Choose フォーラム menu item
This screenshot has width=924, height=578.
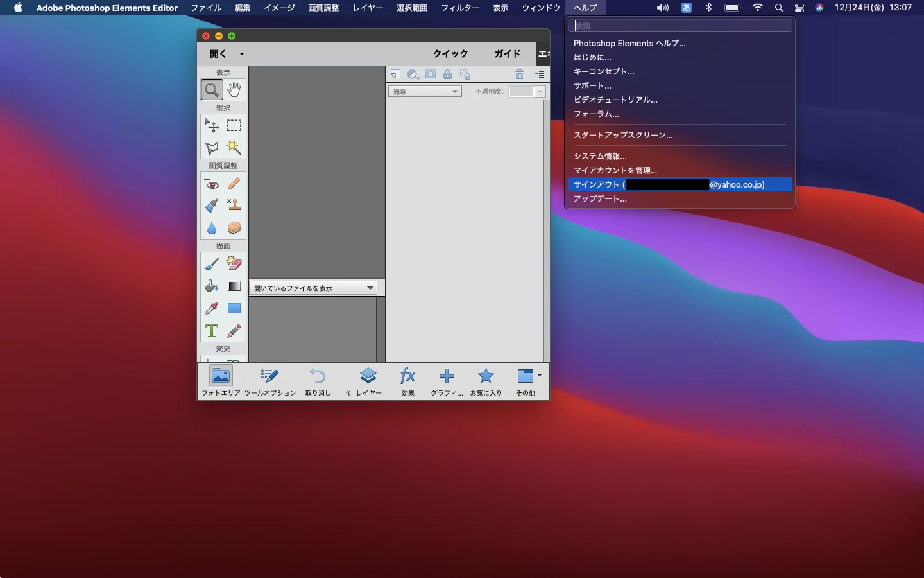click(x=680, y=114)
